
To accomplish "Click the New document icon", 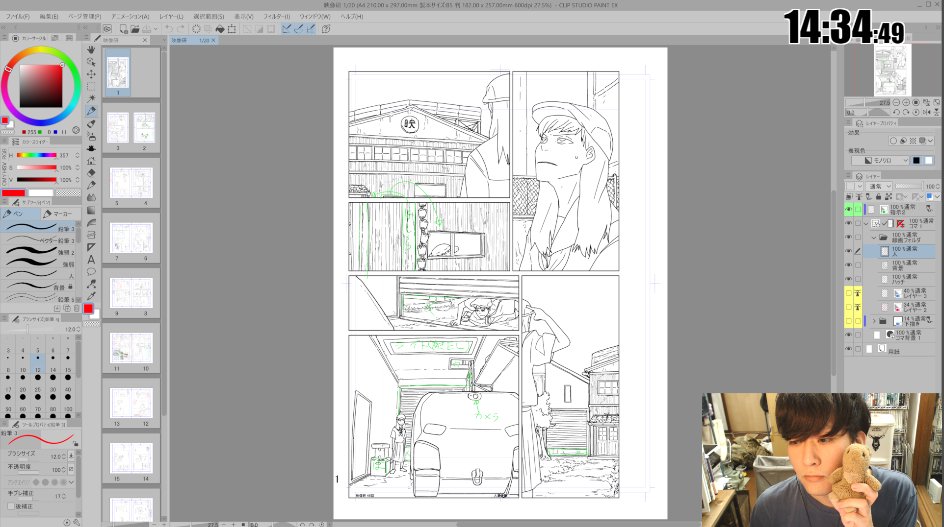I will point(123,28).
